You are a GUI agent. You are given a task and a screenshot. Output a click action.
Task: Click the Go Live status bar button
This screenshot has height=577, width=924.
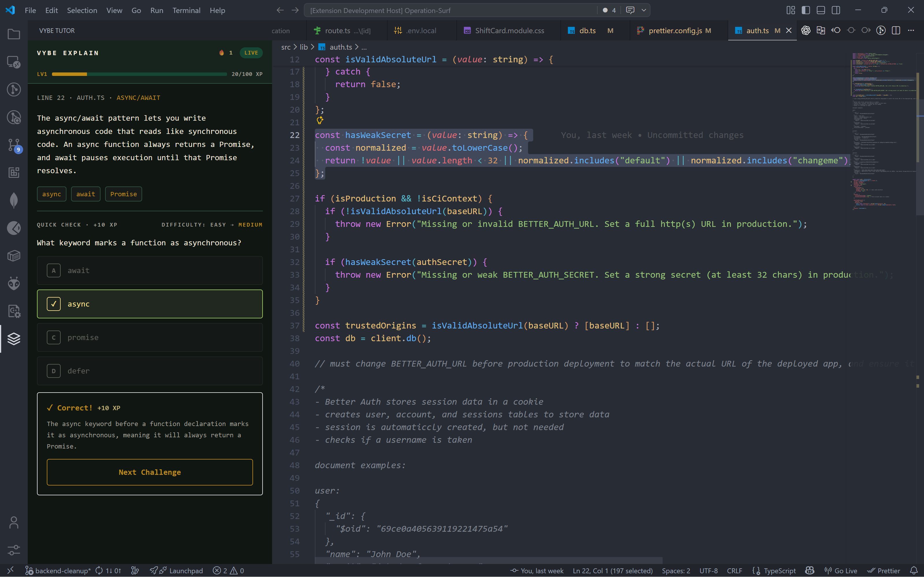pyautogui.click(x=841, y=571)
